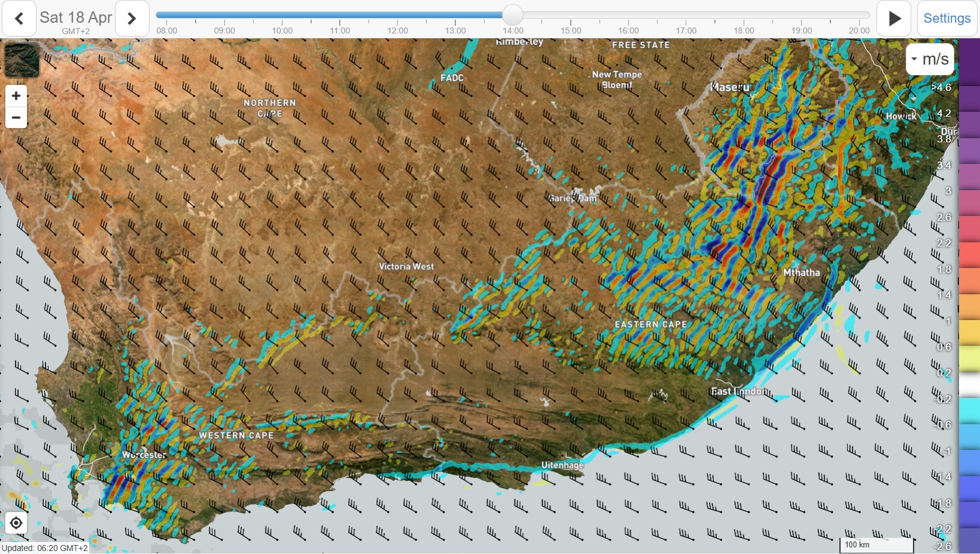Open the m/s units dropdown
Screen dimensions: 980x554
(930, 59)
